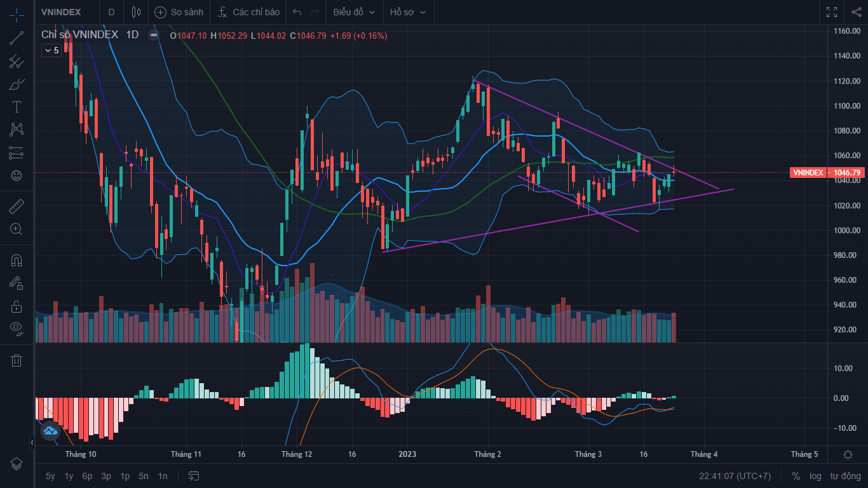Select the brush drawing tool
Viewport: 868px width, 488px height.
point(17,84)
